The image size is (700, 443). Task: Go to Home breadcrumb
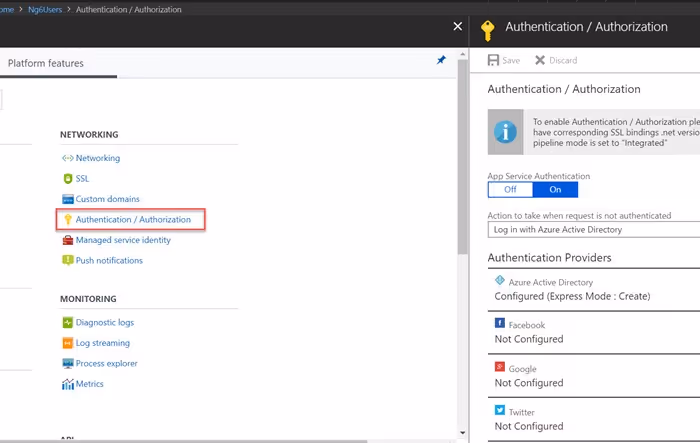(x=7, y=9)
